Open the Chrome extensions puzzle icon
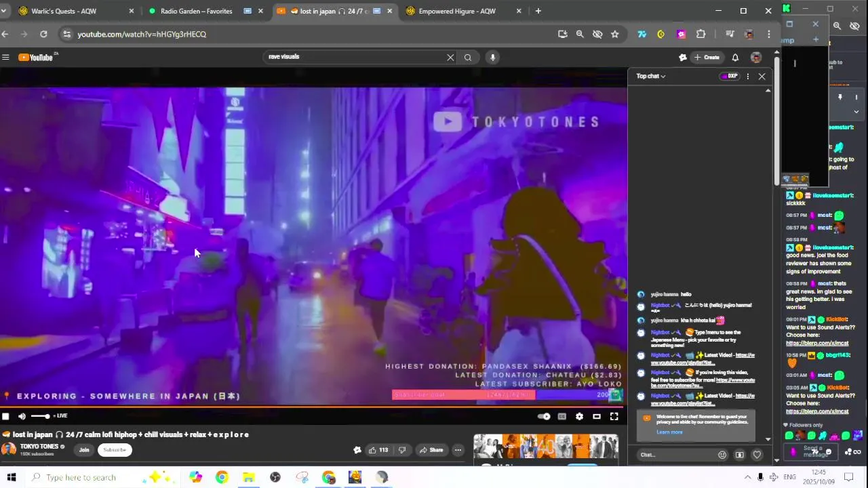The image size is (868, 488). tap(701, 34)
